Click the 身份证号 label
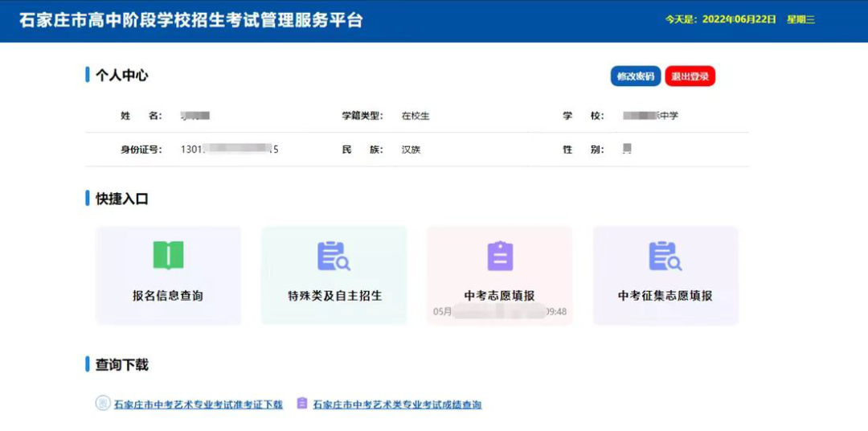The image size is (868, 431). pyautogui.click(x=141, y=150)
